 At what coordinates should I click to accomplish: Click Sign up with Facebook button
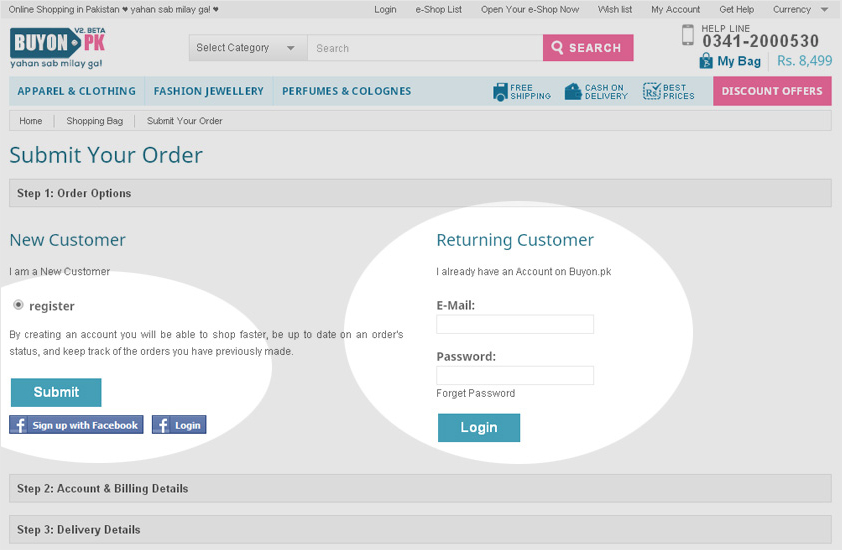coord(76,425)
